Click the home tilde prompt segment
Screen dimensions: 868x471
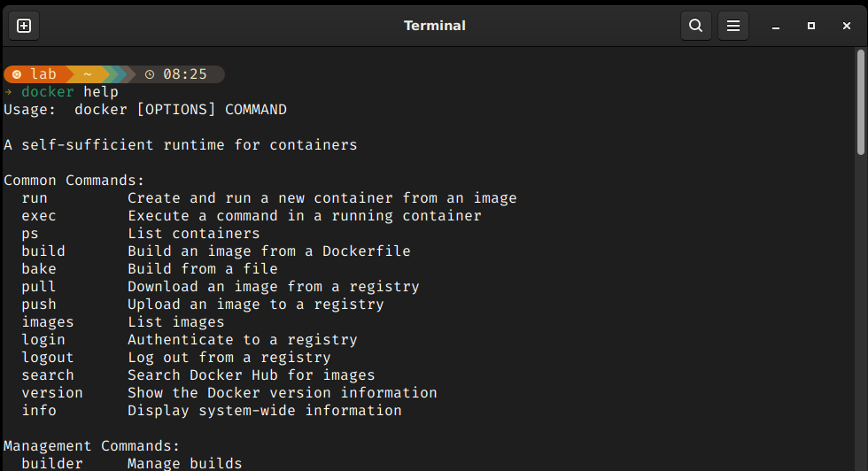(x=88, y=74)
